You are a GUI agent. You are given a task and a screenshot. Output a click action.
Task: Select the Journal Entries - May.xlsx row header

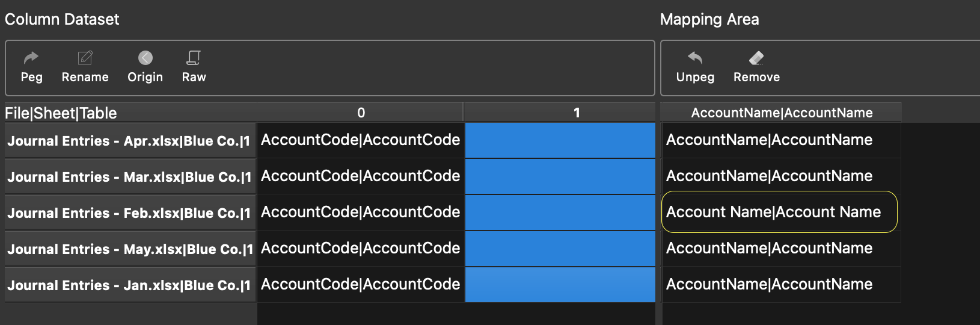tap(130, 249)
